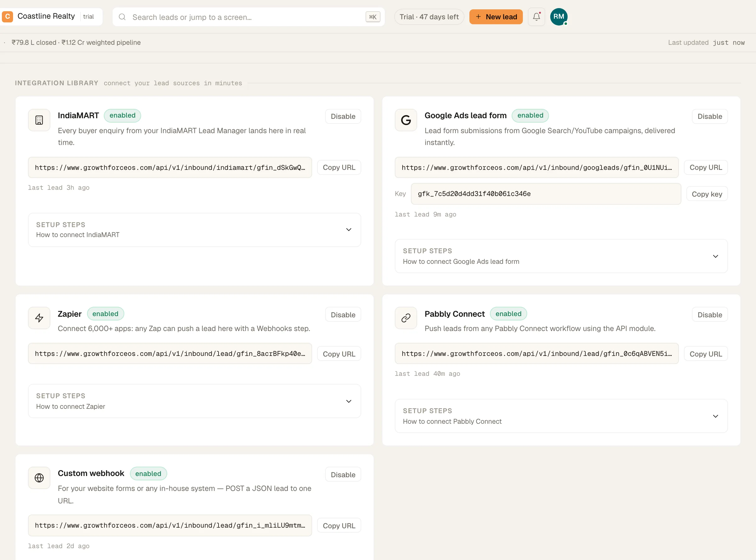The height and width of the screenshot is (560, 756).
Task: Click the IndiaMART building icon
Action: pyautogui.click(x=39, y=120)
